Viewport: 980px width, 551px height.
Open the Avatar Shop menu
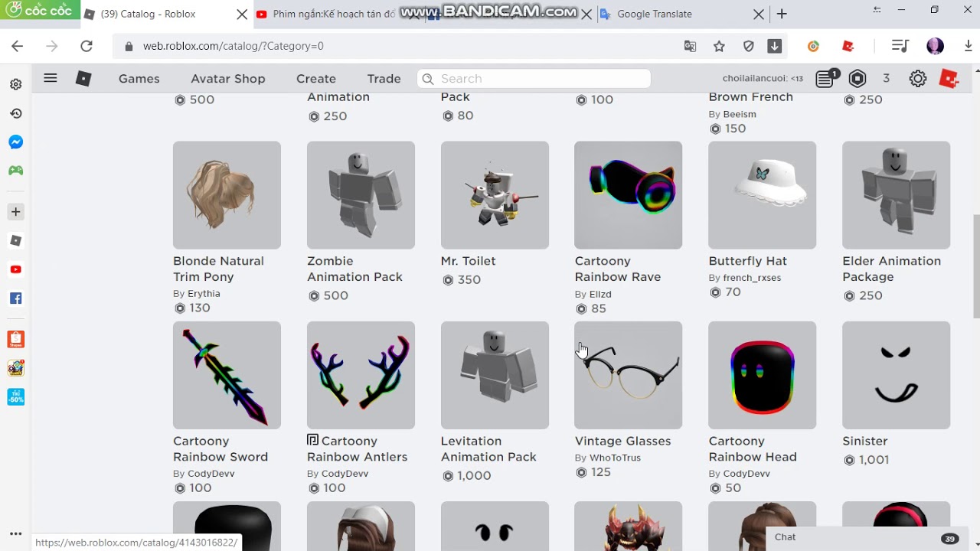[228, 79]
